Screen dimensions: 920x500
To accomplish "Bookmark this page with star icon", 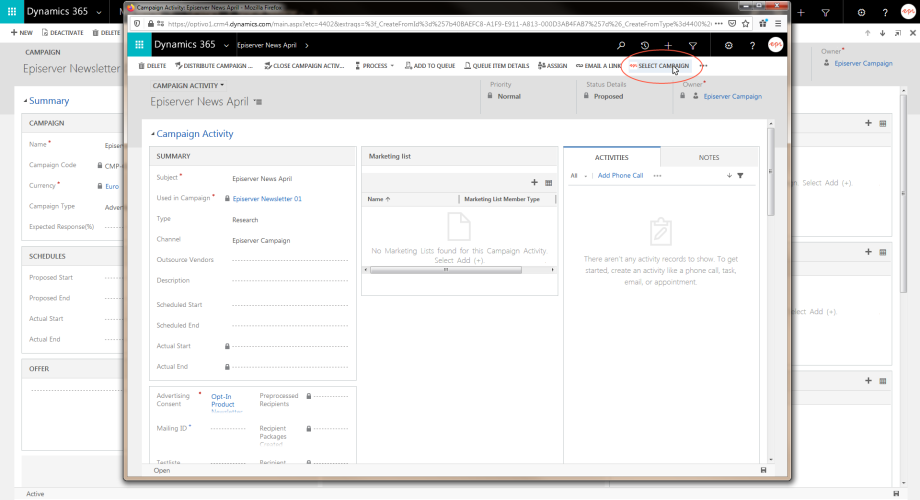I will tap(745, 23).
